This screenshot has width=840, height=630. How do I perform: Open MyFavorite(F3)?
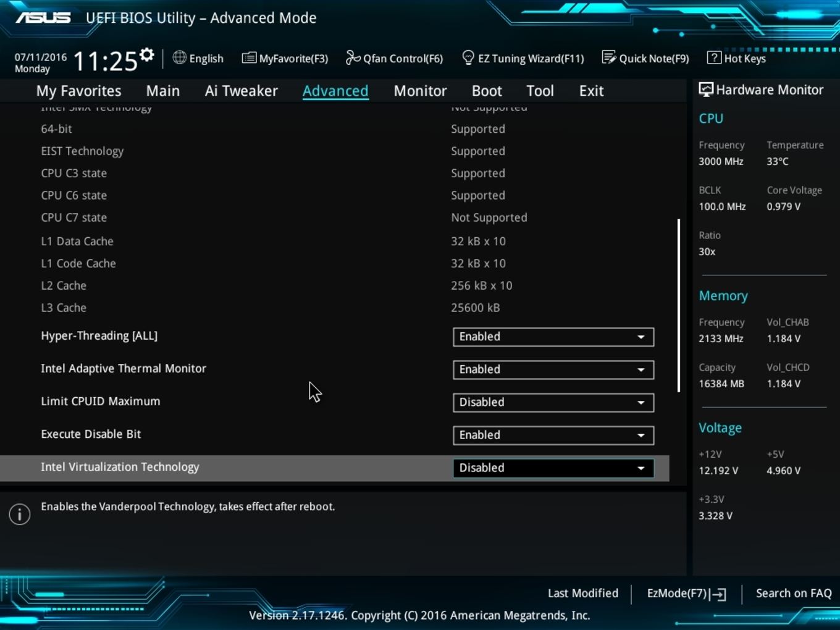tap(285, 58)
